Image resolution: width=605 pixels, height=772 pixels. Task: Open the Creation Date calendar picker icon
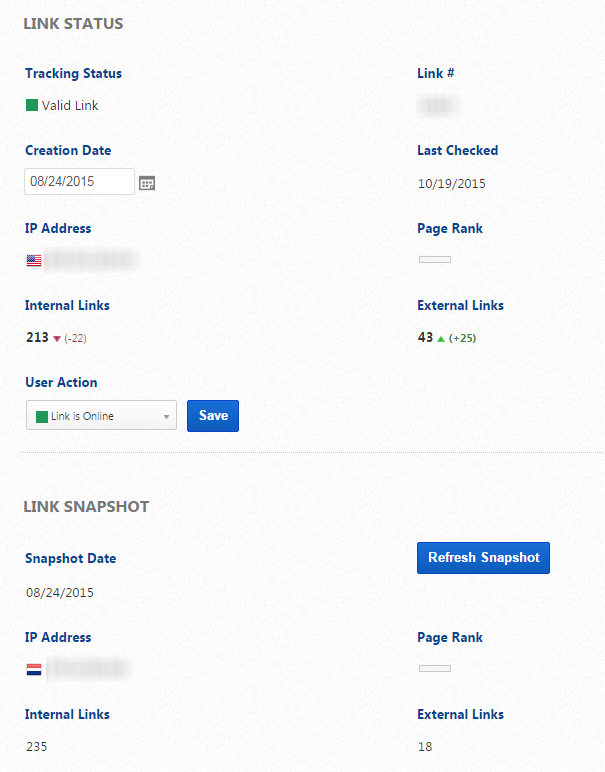tap(147, 183)
